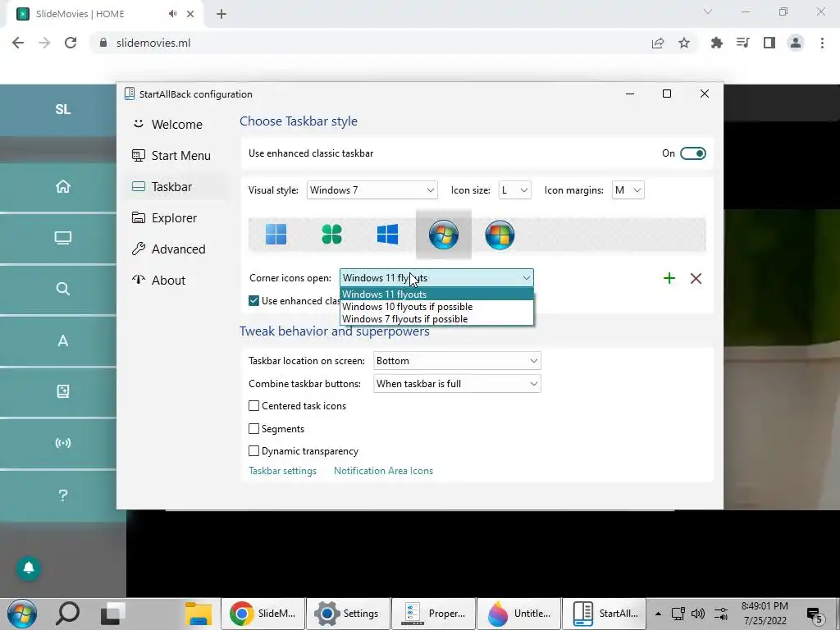Select Windows 7 flyouts if possible
This screenshot has width=840, height=630.
pyautogui.click(x=436, y=319)
